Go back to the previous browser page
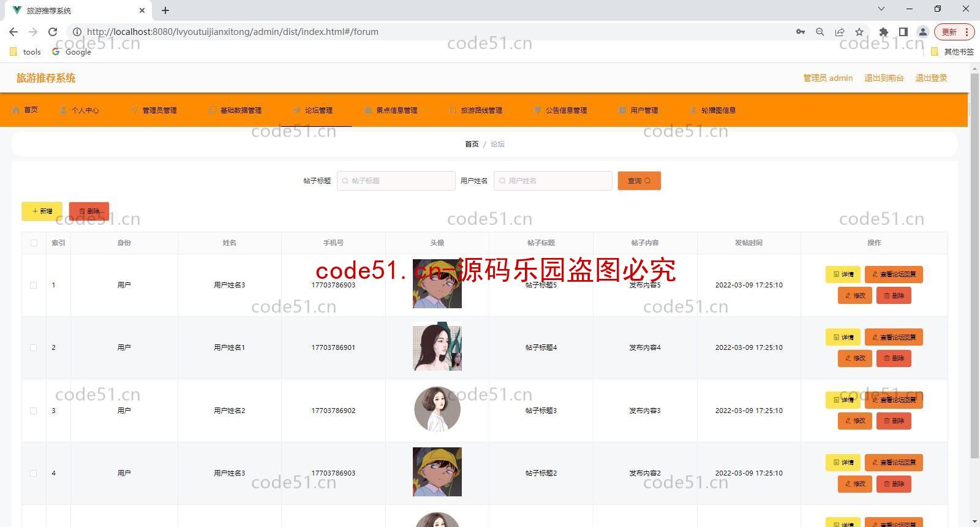The image size is (980, 527). pyautogui.click(x=13, y=32)
